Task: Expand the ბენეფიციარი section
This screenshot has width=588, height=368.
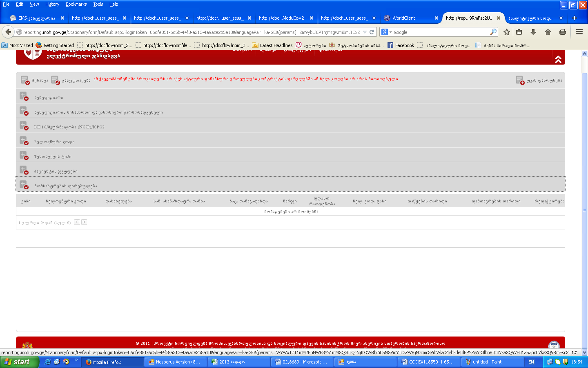Action: pos(24,96)
